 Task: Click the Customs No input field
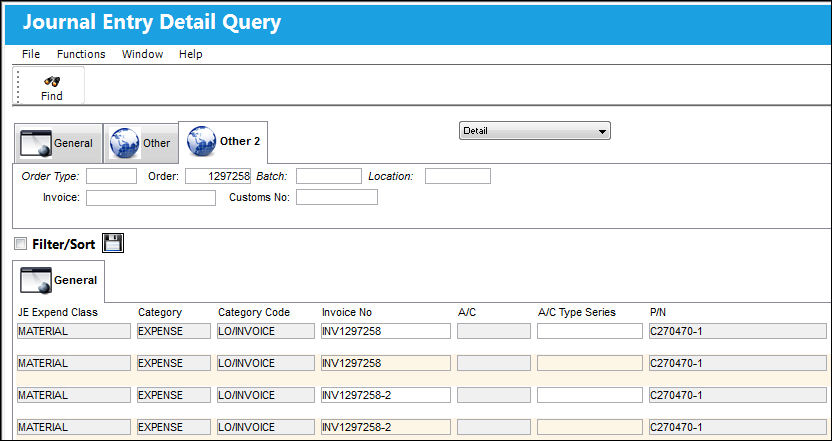337,197
